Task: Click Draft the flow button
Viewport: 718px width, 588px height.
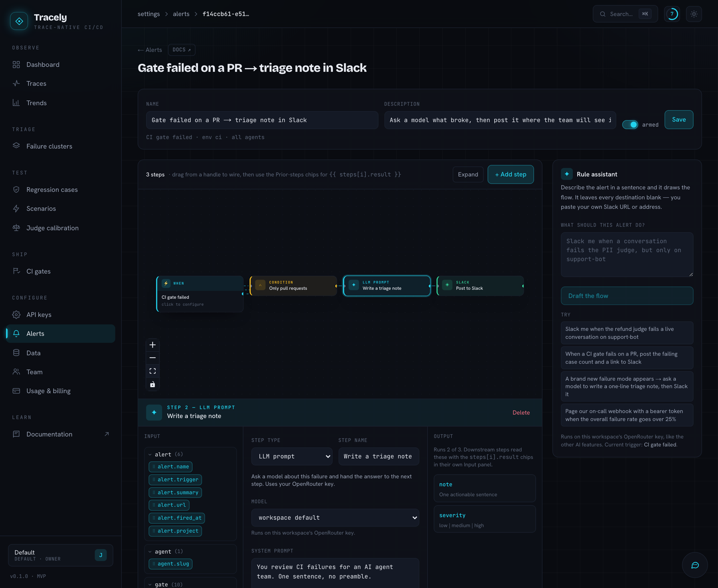Action: (627, 296)
